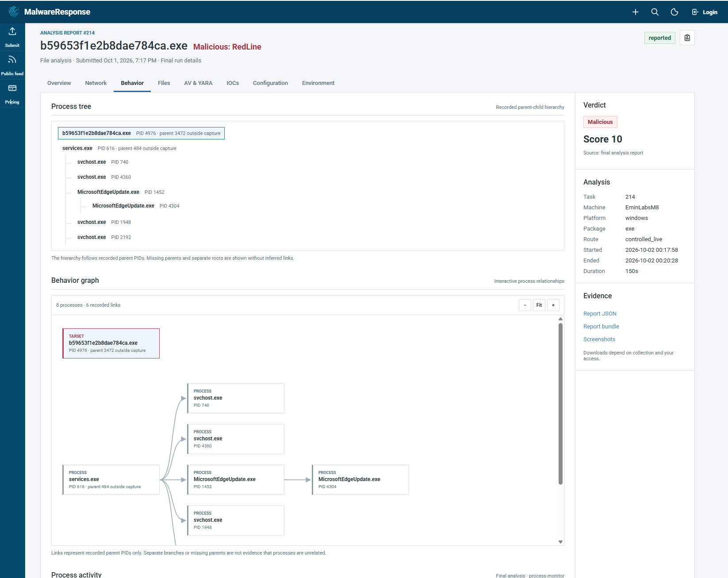Click the Login button

(705, 12)
